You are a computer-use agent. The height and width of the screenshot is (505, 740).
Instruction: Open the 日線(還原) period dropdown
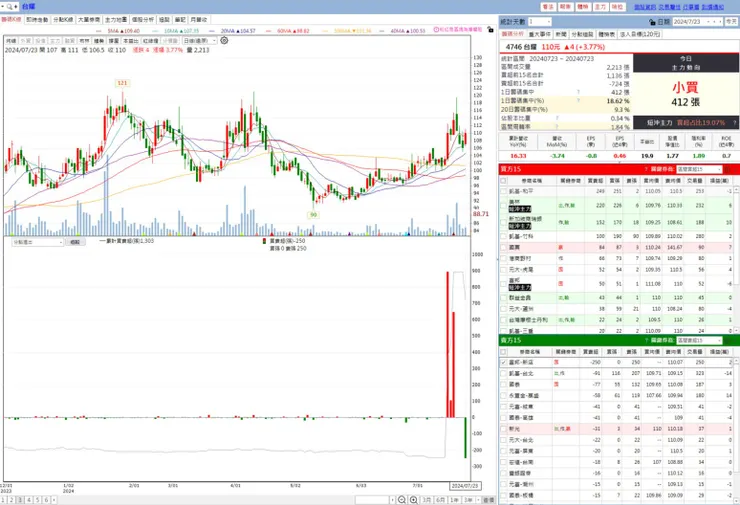click(x=200, y=41)
